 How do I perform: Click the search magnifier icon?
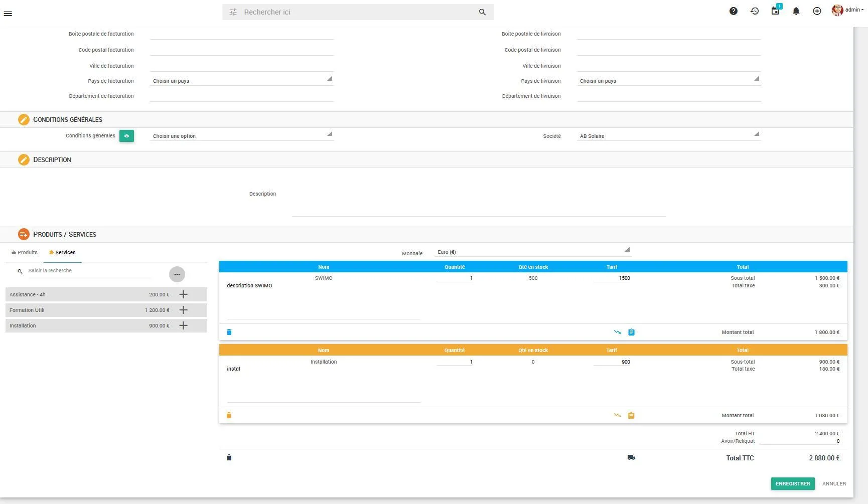482,12
